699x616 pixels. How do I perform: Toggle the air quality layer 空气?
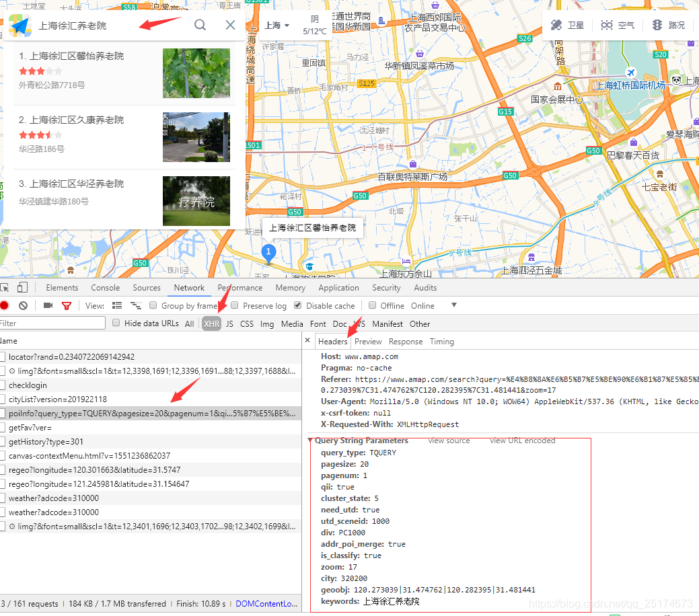(618, 26)
